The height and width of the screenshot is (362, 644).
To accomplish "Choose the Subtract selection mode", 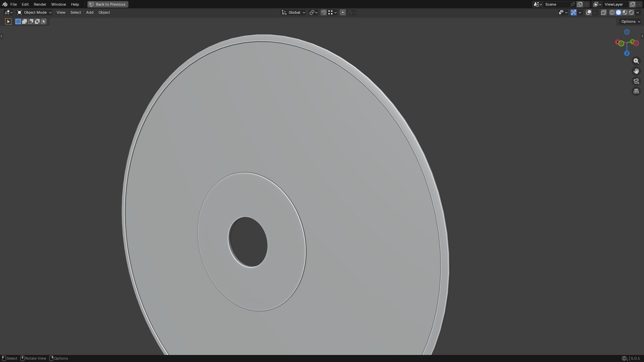I will point(31,21).
